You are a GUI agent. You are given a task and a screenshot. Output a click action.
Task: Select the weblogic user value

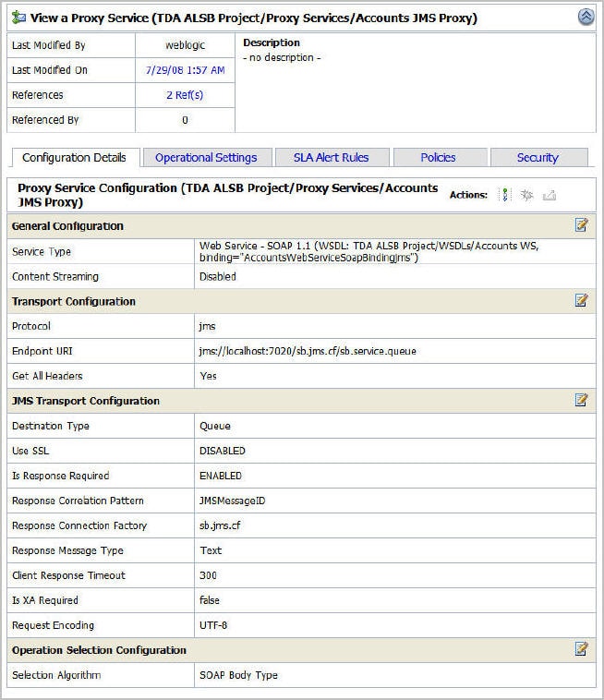tap(186, 45)
